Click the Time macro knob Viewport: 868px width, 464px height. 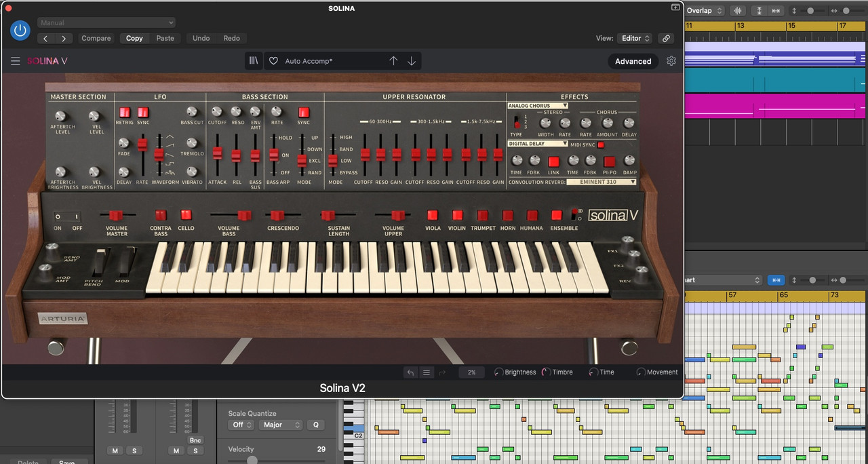(x=593, y=372)
